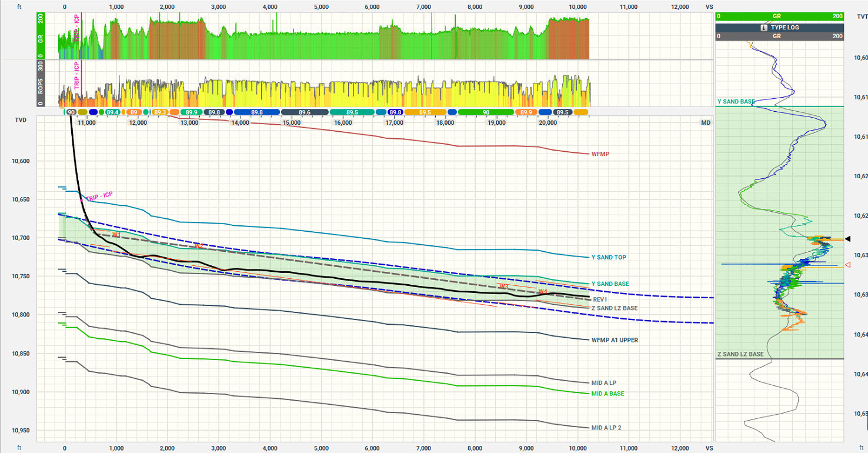Select the W4 target window marker
The height and width of the screenshot is (453, 868).
[542, 291]
